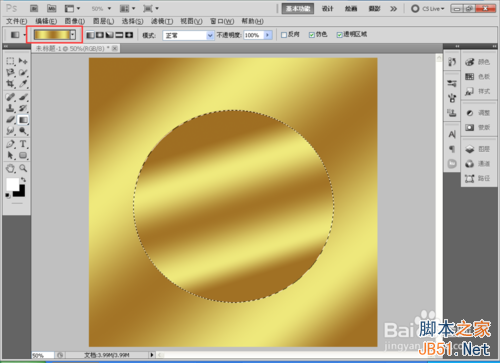
Task: Select the Polygonal Lasso tool
Action: [x=10, y=72]
